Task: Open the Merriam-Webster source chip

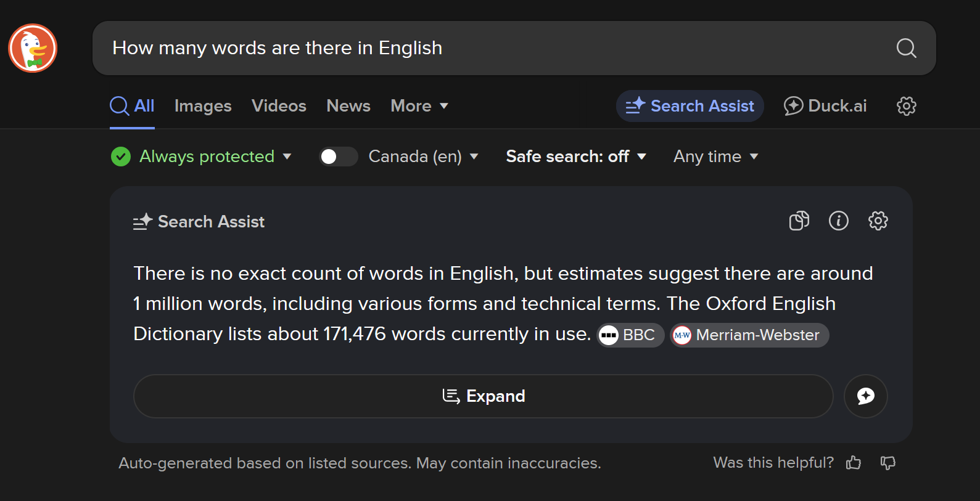Action: (749, 335)
